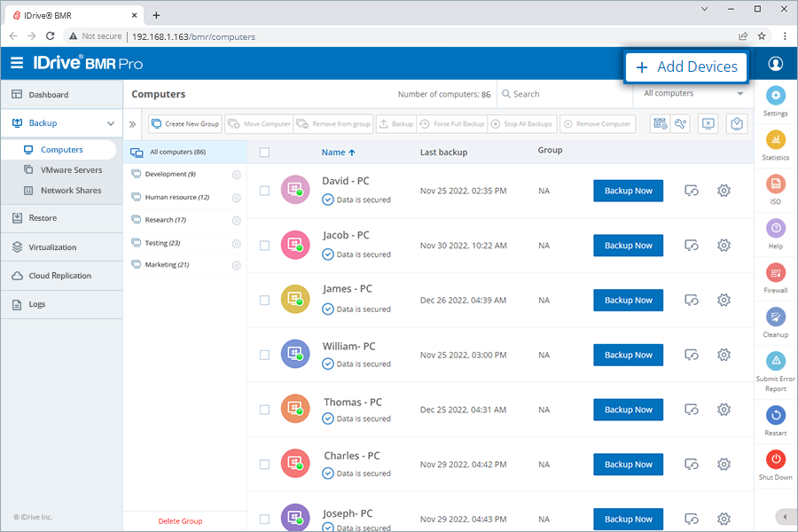Viewport: 798px width, 532px height.
Task: Check the William- PC checkbox
Action: tap(264, 355)
